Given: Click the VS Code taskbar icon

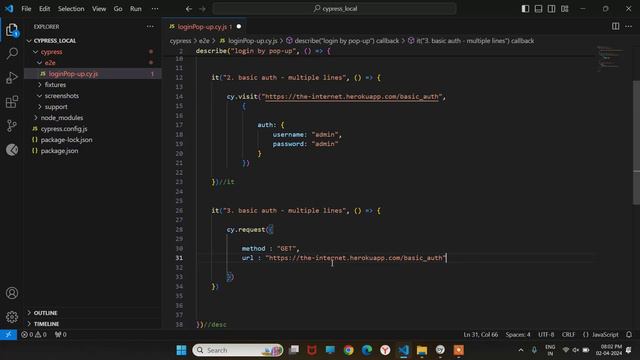Looking at the screenshot, I should (x=404, y=350).
